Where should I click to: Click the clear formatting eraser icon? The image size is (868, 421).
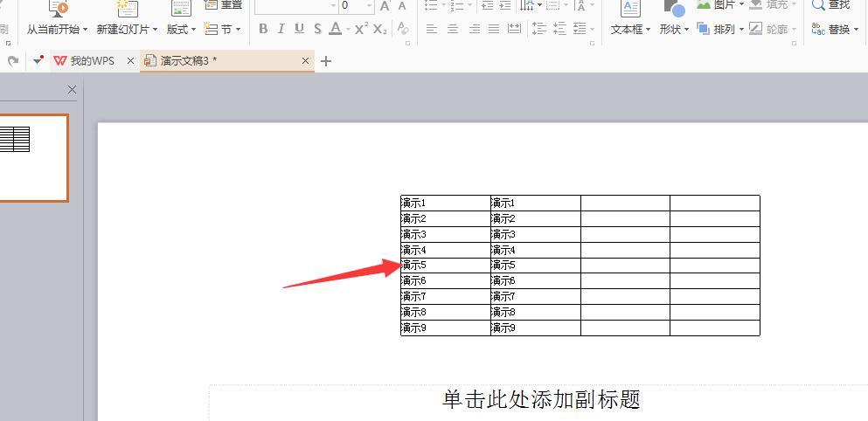click(403, 29)
